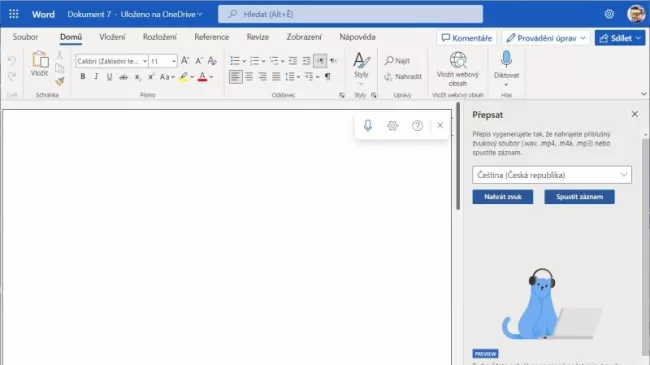Open the user profile picture

click(636, 14)
